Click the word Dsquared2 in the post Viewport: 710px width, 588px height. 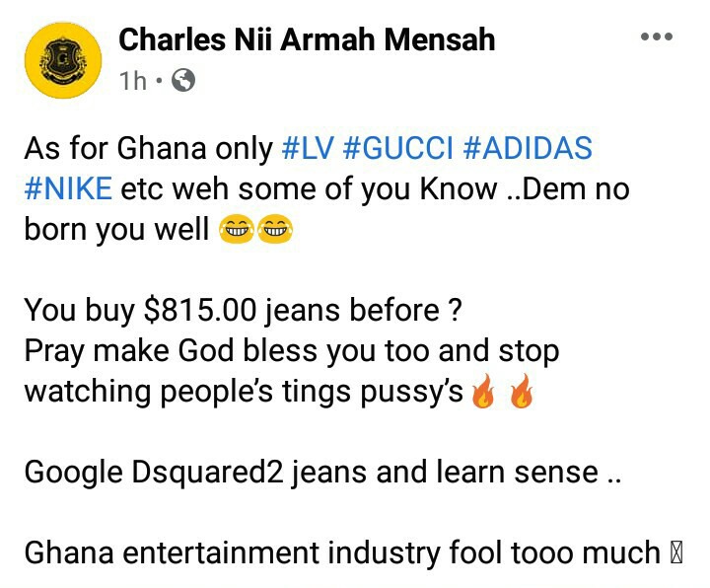coord(207,472)
